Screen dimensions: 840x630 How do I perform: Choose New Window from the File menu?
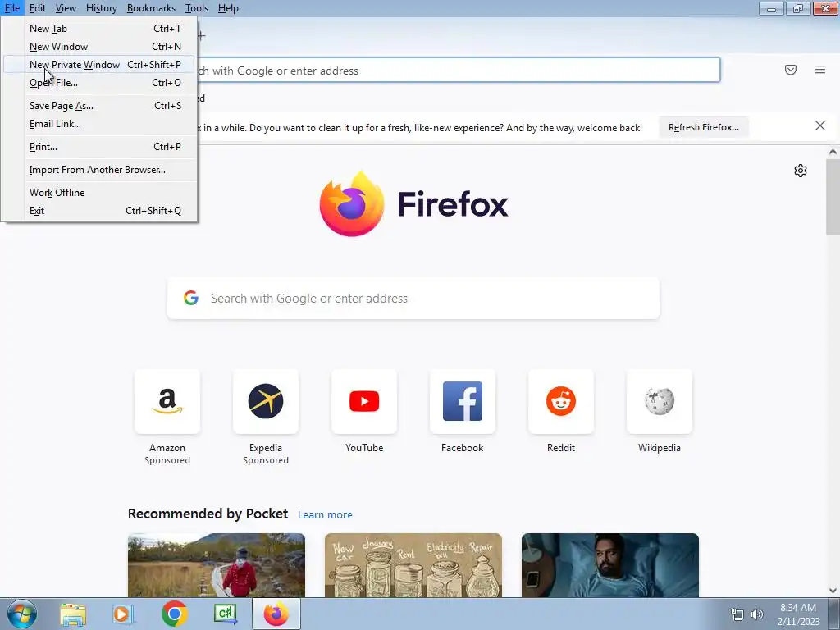pos(99,47)
